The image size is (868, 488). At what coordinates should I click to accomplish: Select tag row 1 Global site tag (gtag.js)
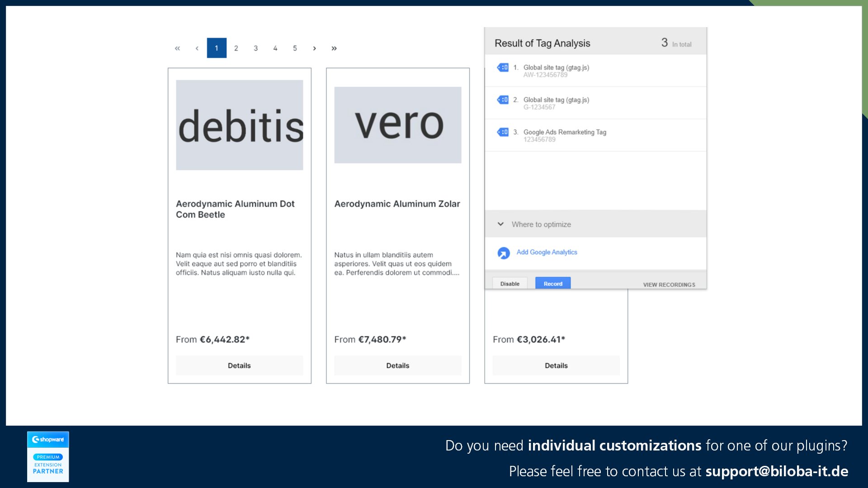[595, 71]
